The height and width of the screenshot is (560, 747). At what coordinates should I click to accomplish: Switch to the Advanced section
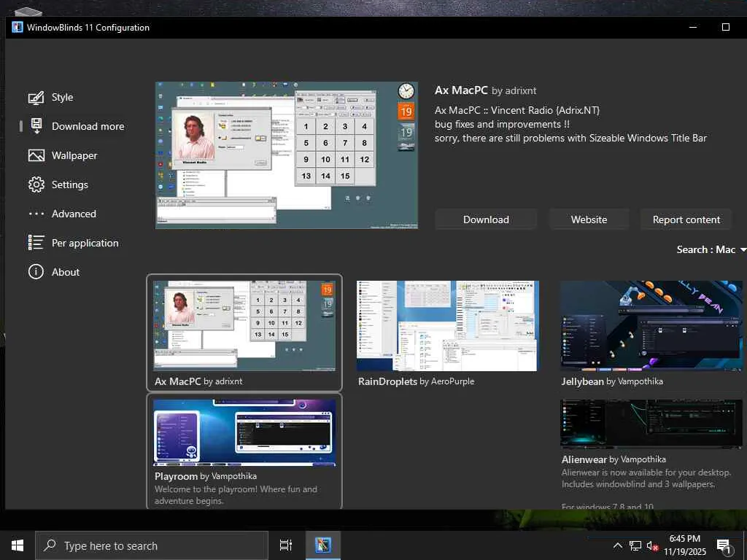pos(74,214)
